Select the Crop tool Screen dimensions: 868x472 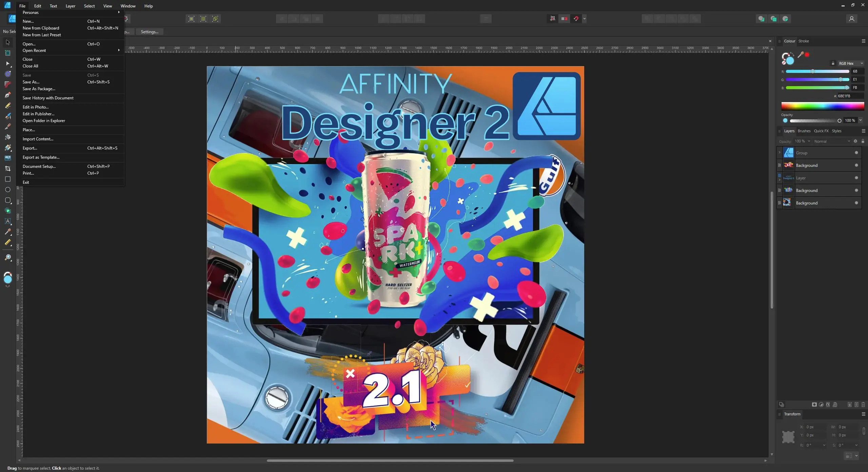coord(7,169)
